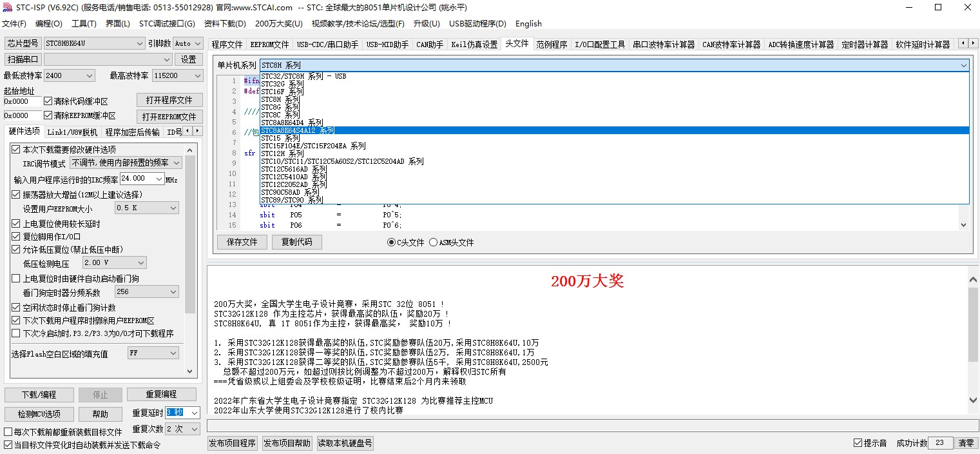Screen dimensions: 980x454
Task: Click the 打开EEPROM文件 button
Action: [169, 117]
